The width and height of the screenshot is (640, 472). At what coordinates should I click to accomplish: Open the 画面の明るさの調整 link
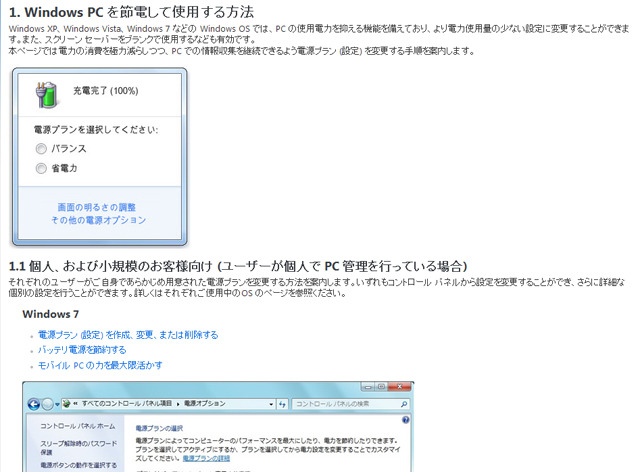[x=96, y=207]
